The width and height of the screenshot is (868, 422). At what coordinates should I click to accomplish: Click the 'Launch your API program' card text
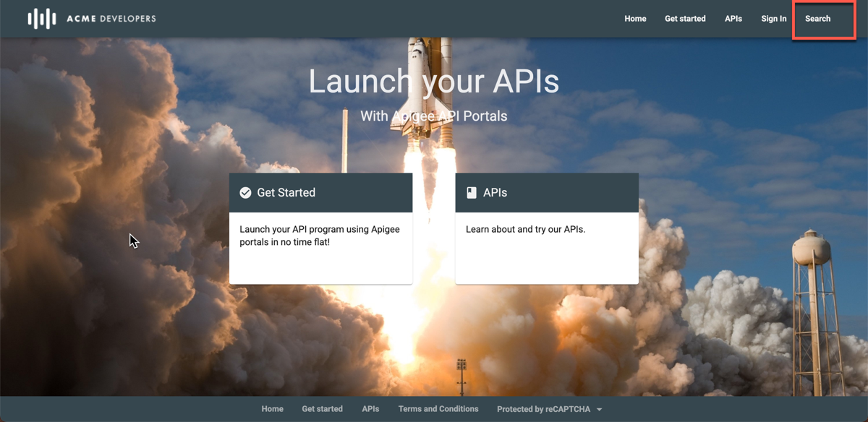tap(320, 236)
